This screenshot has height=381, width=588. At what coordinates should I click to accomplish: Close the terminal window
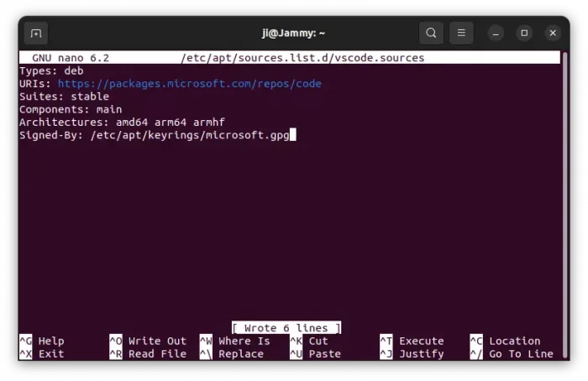553,34
